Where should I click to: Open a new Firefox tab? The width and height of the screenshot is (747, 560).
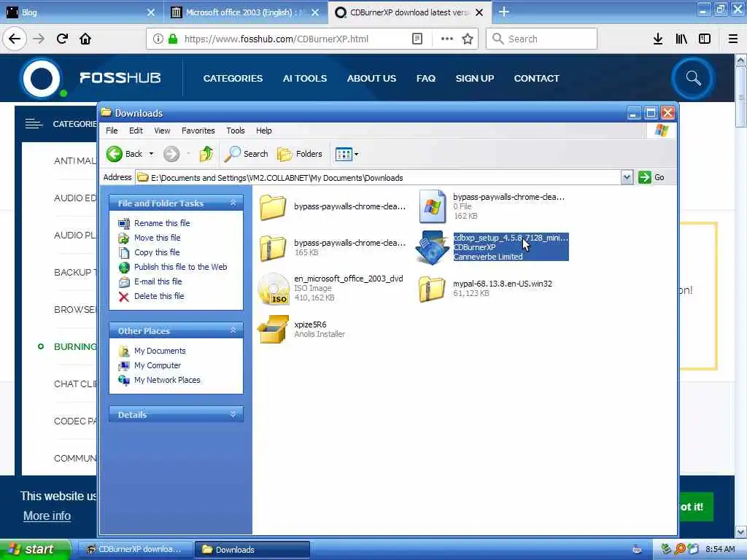click(503, 12)
